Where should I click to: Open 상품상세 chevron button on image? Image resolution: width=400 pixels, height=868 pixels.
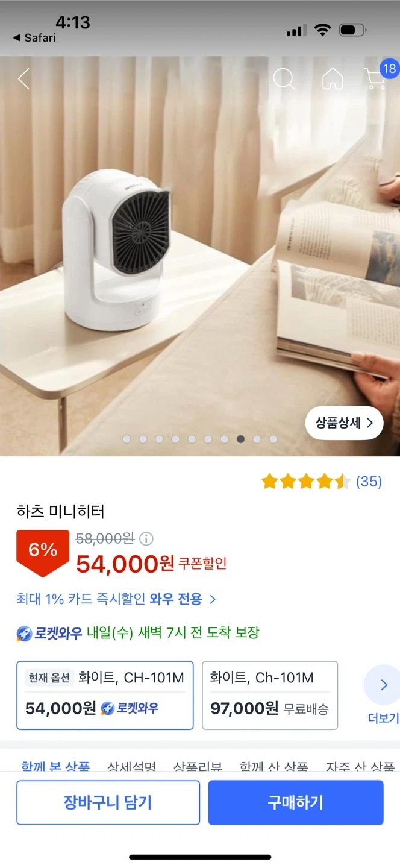(345, 423)
